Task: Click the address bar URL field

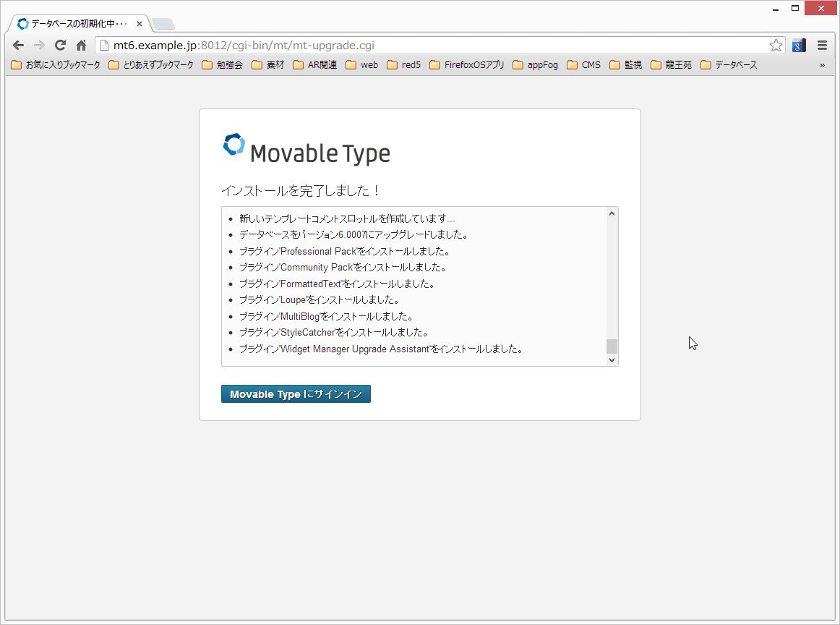Action: point(440,46)
